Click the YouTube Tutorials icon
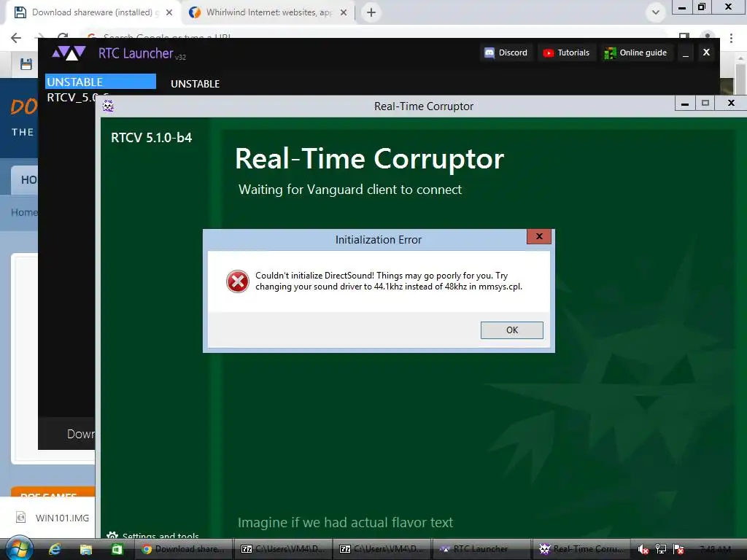Screen dimensions: 747x560 [549, 52]
